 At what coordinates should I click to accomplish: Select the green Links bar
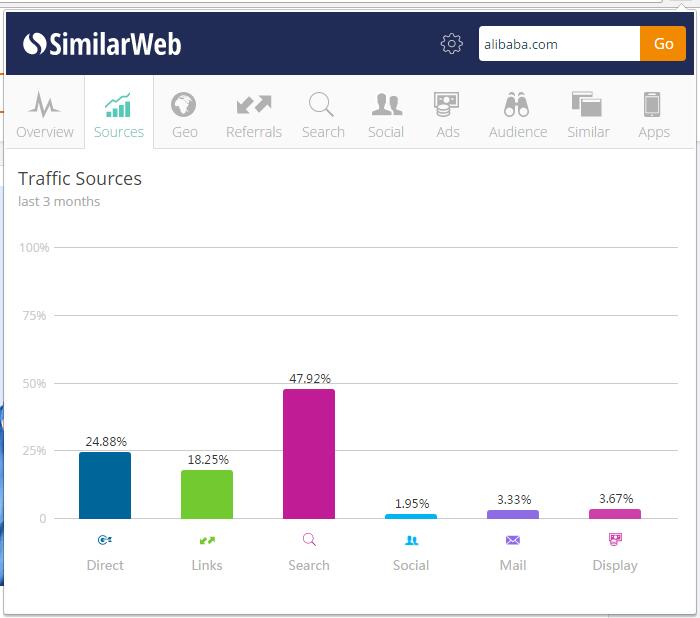pyautogui.click(x=207, y=494)
